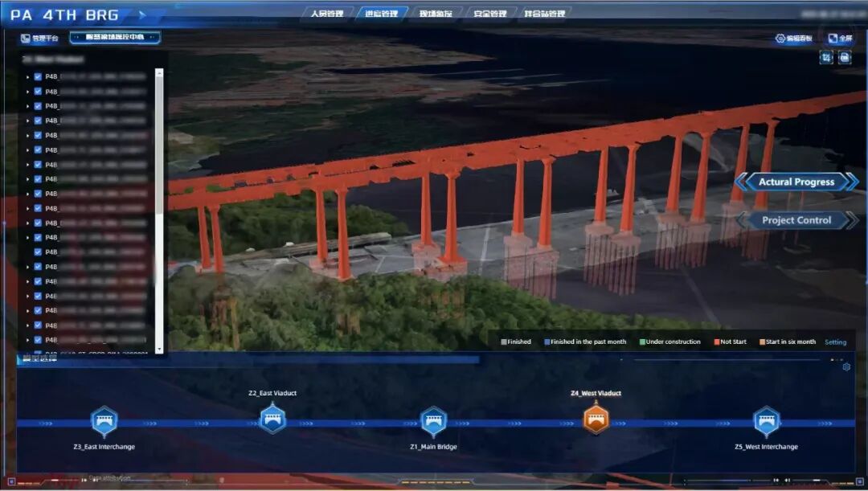868x491 pixels.
Task: Click the 智慧现场监控中心 button
Action: point(115,37)
